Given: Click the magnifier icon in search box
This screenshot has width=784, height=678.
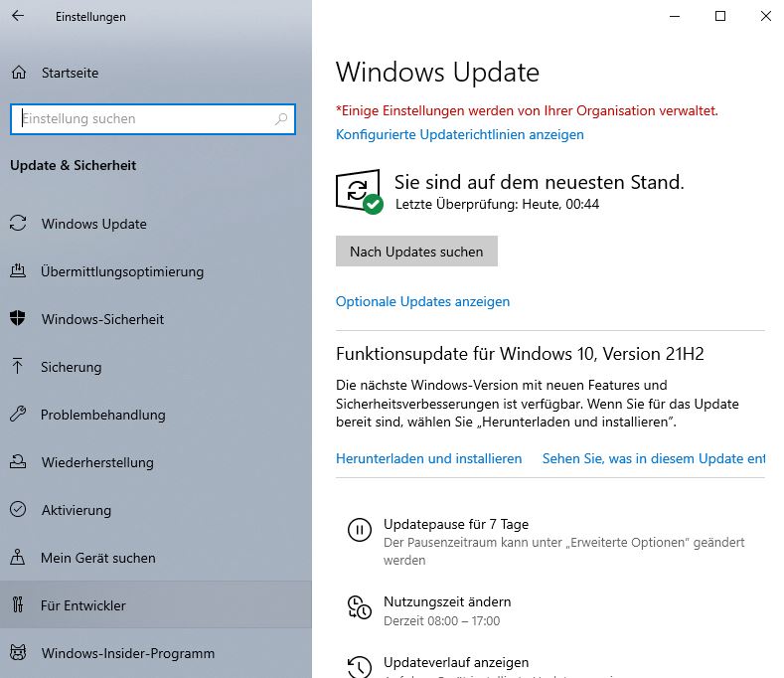Looking at the screenshot, I should coord(281,119).
